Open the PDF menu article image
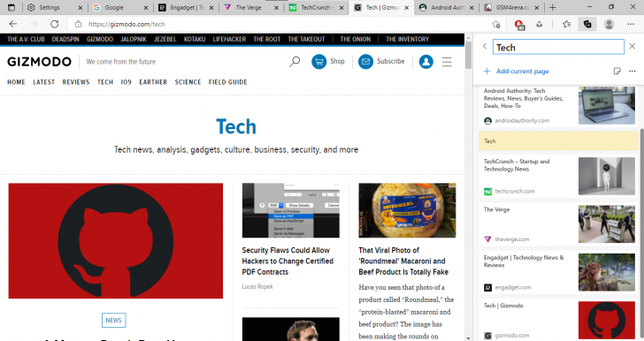 (291, 210)
